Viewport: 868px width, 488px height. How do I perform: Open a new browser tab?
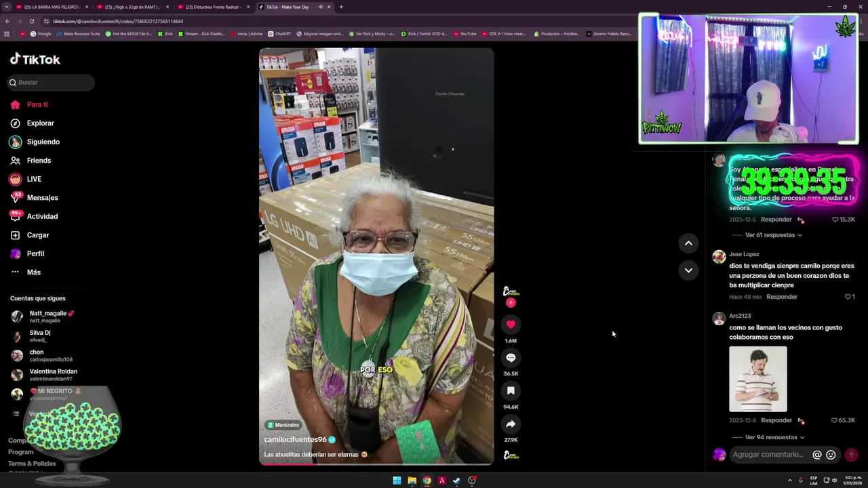tap(341, 7)
